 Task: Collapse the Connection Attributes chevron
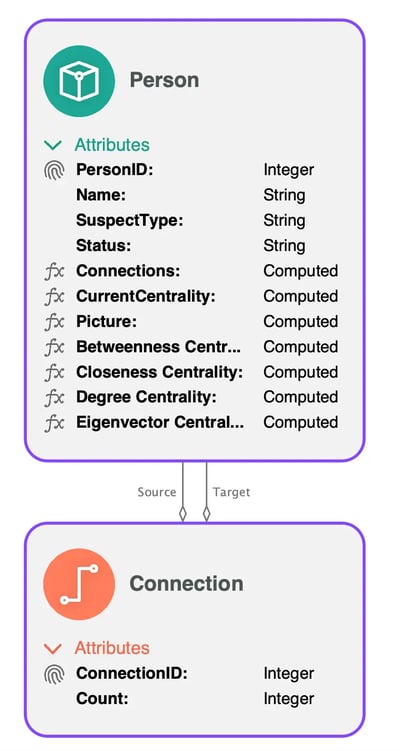(53, 649)
